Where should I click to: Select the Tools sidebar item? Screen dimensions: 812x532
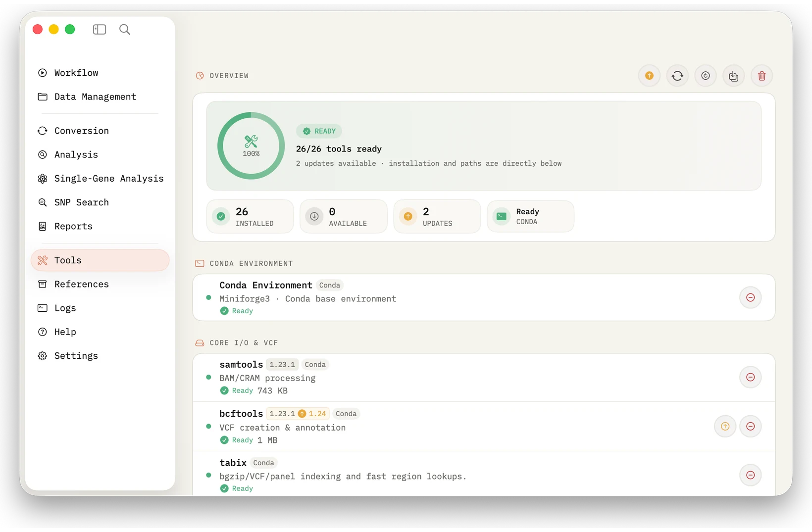100,260
